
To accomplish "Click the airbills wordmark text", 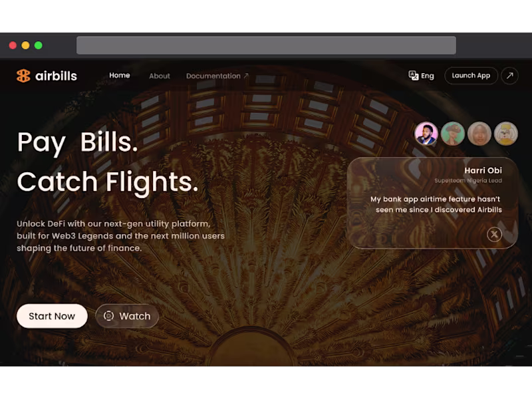I will coord(56,76).
